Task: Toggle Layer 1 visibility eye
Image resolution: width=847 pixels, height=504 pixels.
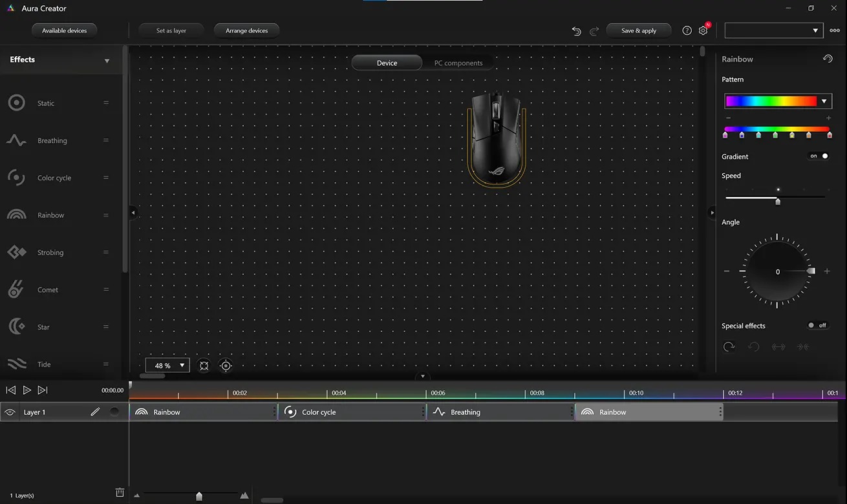Action: pos(10,412)
